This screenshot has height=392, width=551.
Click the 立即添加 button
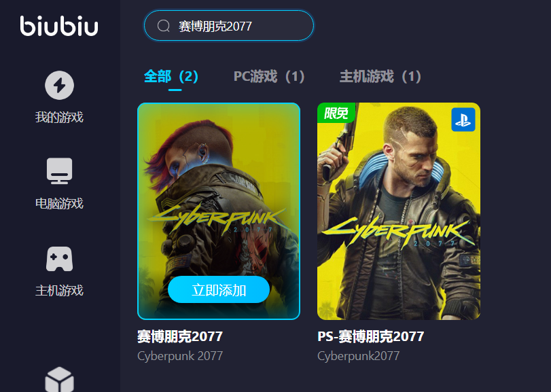coord(219,290)
